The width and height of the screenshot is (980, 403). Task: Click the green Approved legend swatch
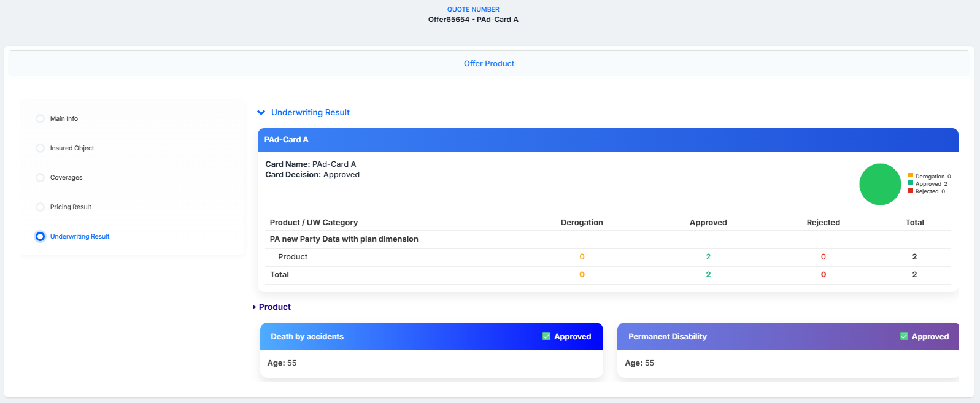click(x=911, y=183)
